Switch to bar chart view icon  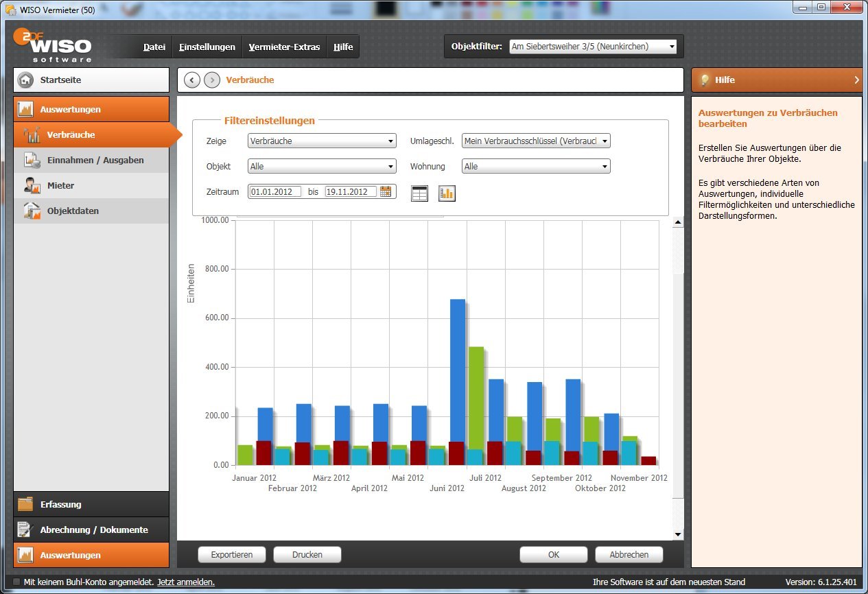447,193
